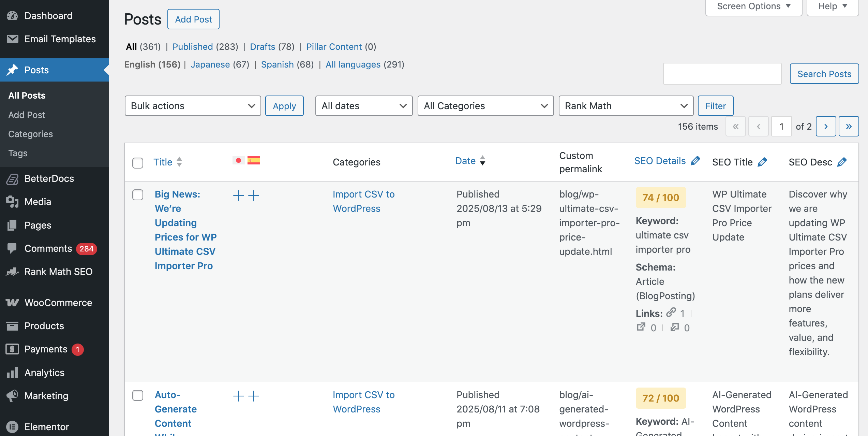Add Japanese translation for Auto-Generate Content post
The width and height of the screenshot is (868, 436).
click(239, 396)
